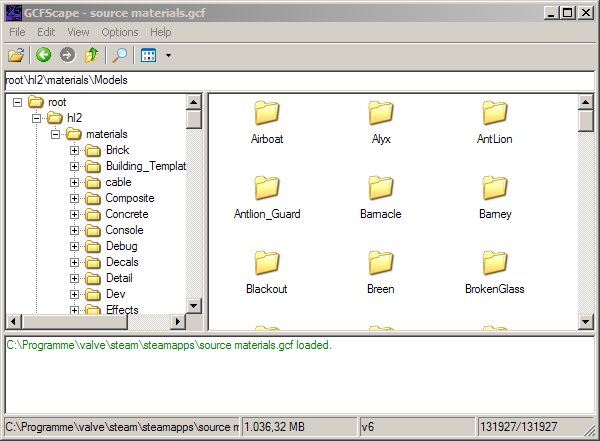Viewport: 600px width, 441px height.
Task: Open the Help menu
Action: click(160, 32)
